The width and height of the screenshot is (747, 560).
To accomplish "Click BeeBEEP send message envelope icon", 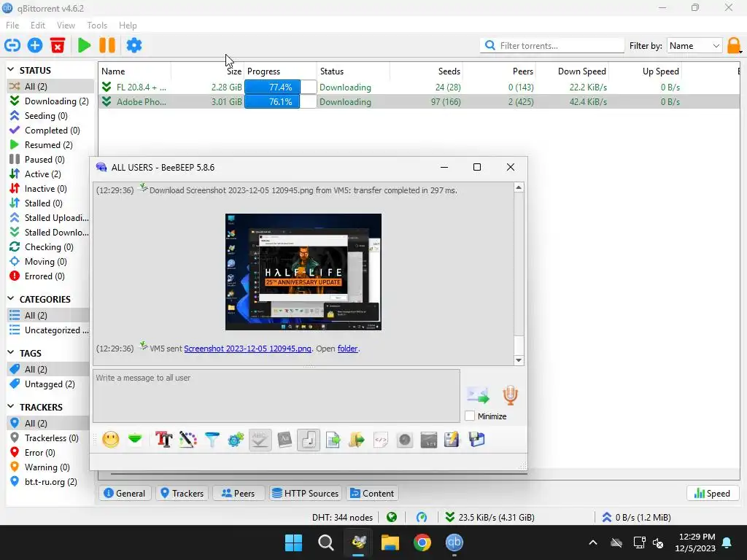I will pos(478,395).
